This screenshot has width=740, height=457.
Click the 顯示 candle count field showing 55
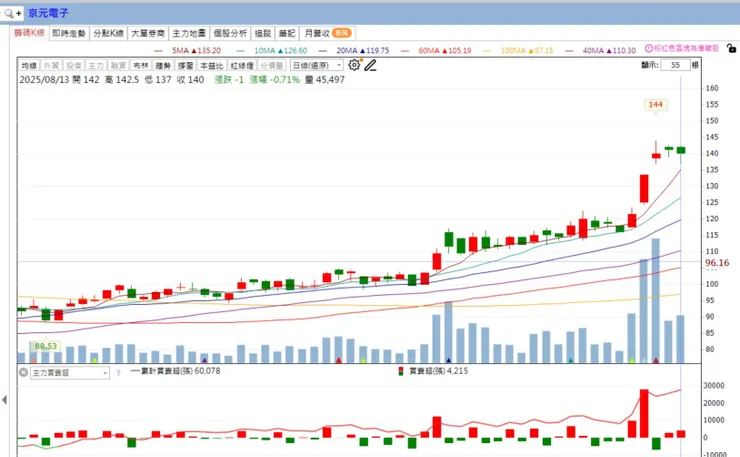(675, 65)
